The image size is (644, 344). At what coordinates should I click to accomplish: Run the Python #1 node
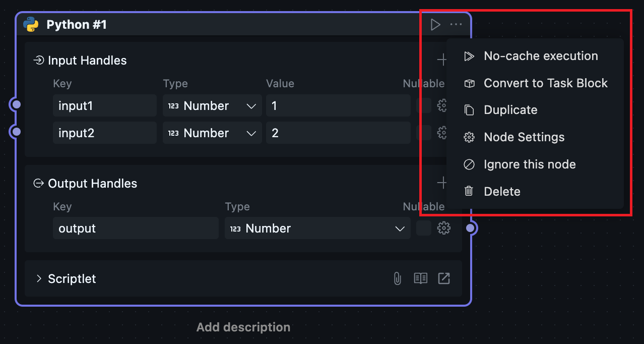(435, 25)
